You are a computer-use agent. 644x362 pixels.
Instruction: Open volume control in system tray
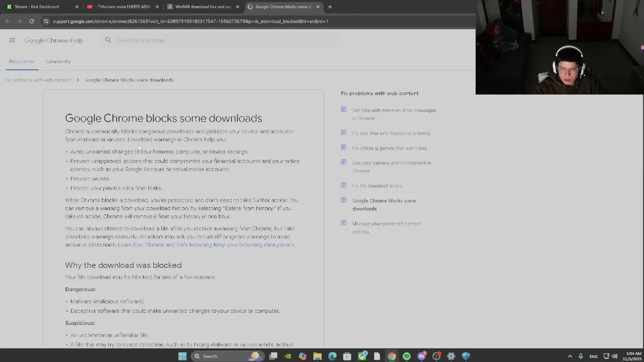pyautogui.click(x=614, y=356)
